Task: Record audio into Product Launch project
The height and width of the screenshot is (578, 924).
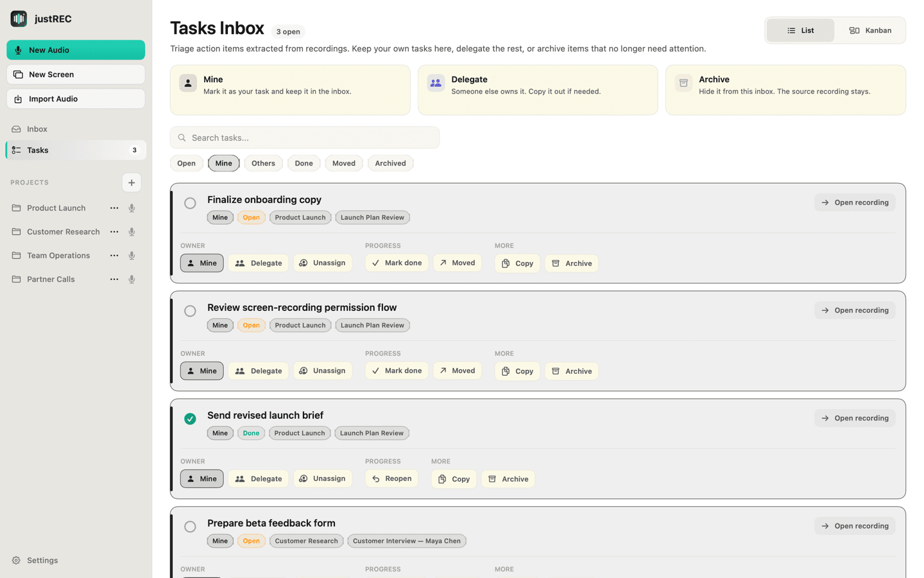Action: (x=132, y=208)
